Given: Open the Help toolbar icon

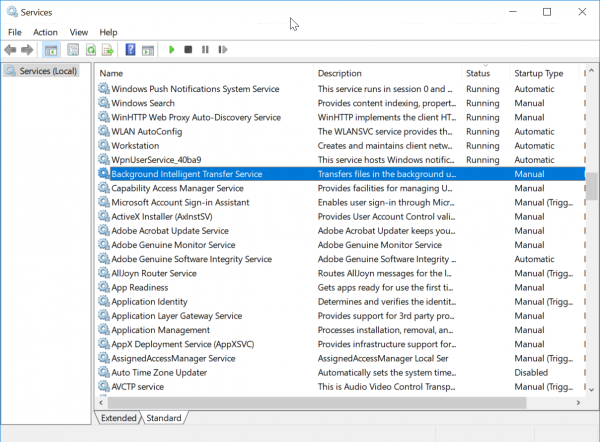Looking at the screenshot, I should tap(130, 49).
